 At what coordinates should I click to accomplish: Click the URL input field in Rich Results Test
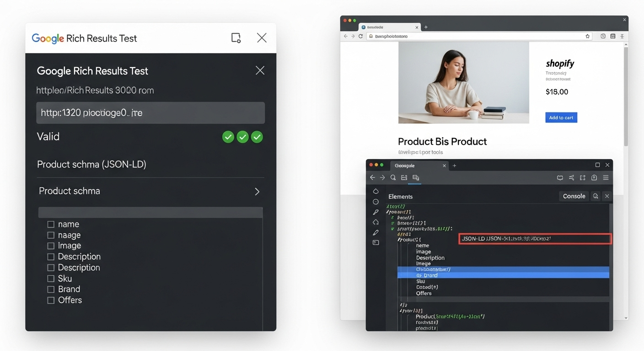click(150, 113)
